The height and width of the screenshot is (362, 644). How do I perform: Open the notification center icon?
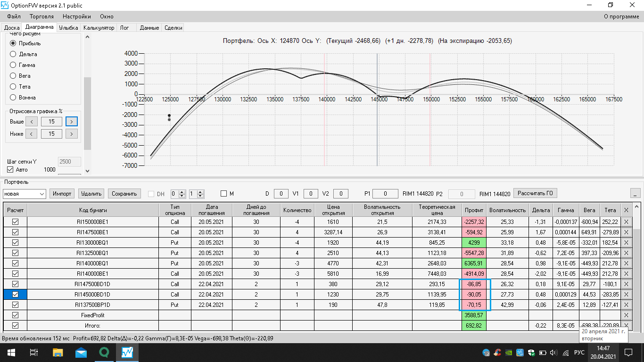click(628, 353)
